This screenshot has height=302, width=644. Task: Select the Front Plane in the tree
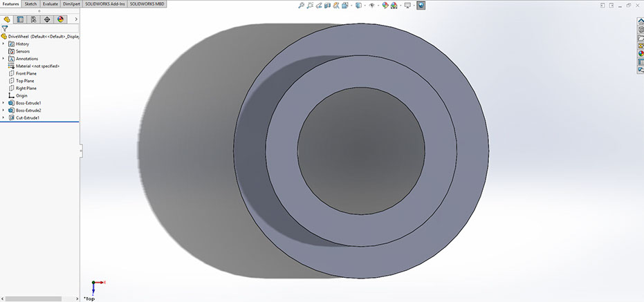point(26,73)
